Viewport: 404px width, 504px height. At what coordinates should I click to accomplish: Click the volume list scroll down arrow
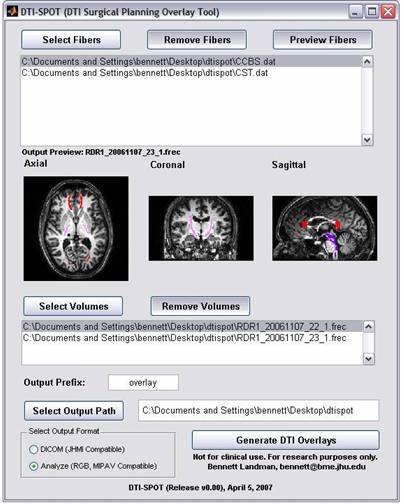coord(368,359)
